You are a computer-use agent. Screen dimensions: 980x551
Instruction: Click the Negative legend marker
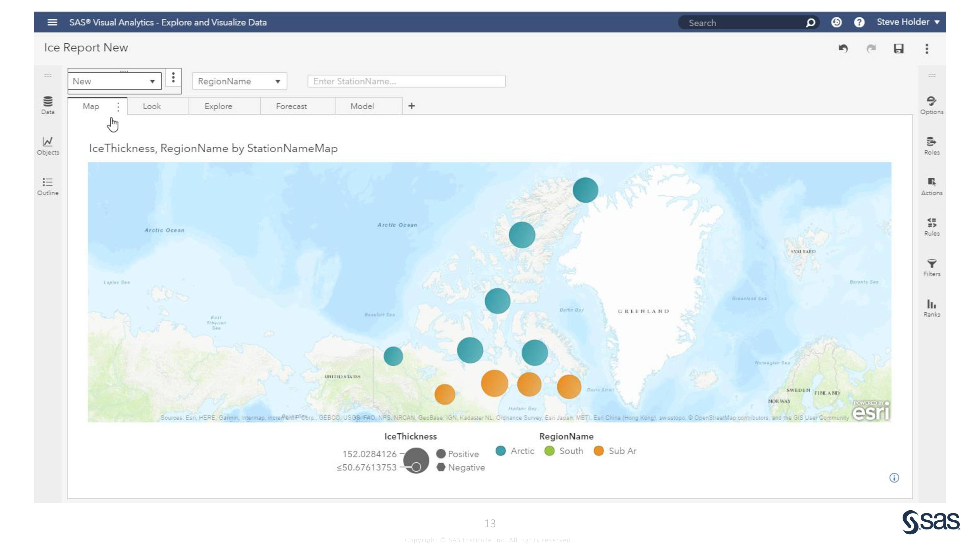click(x=441, y=467)
